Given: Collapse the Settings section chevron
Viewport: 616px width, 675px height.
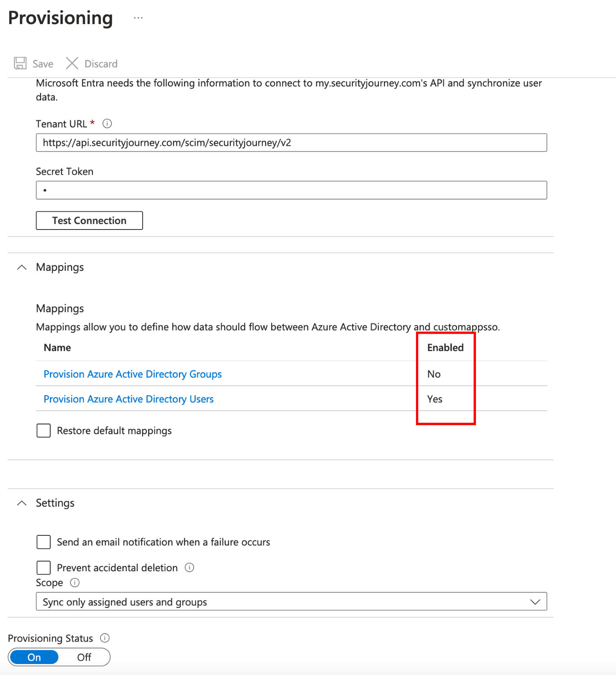Looking at the screenshot, I should click(22, 503).
